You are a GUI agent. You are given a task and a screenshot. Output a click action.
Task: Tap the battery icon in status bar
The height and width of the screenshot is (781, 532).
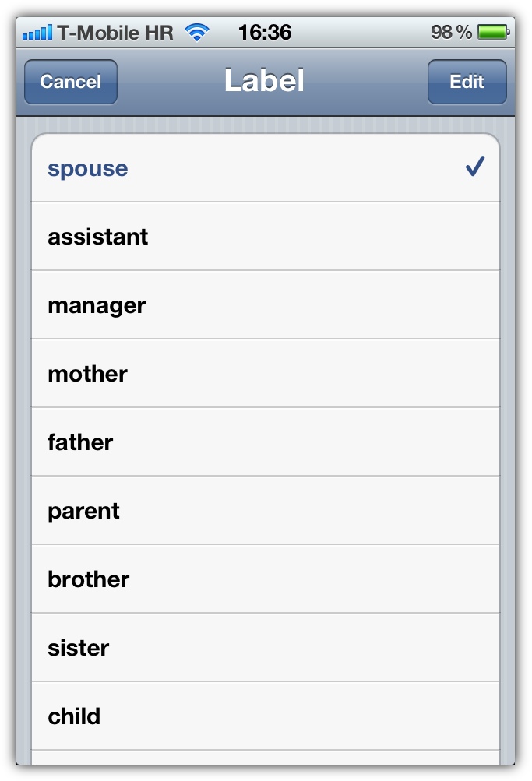[493, 33]
